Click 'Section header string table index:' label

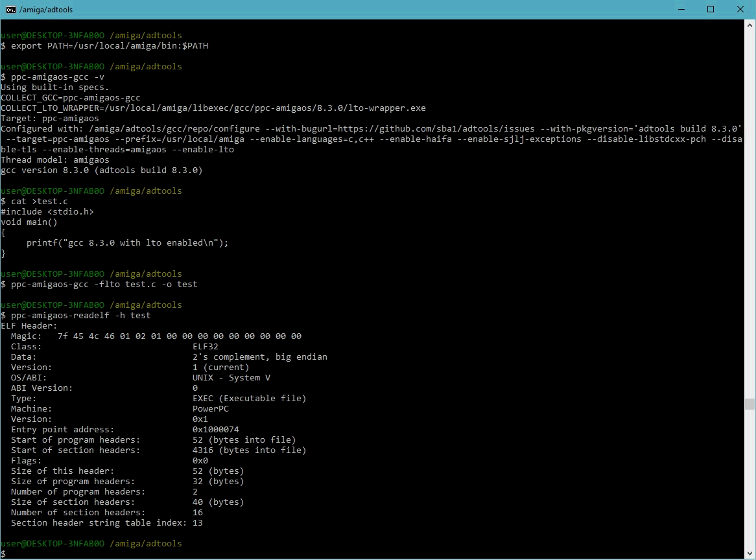point(99,523)
